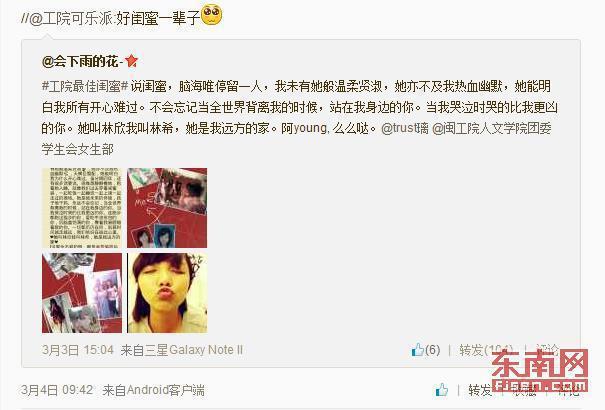605x410 pixels.
Task: Open the selfie thumbnail of girl pouting
Action: click(x=167, y=293)
